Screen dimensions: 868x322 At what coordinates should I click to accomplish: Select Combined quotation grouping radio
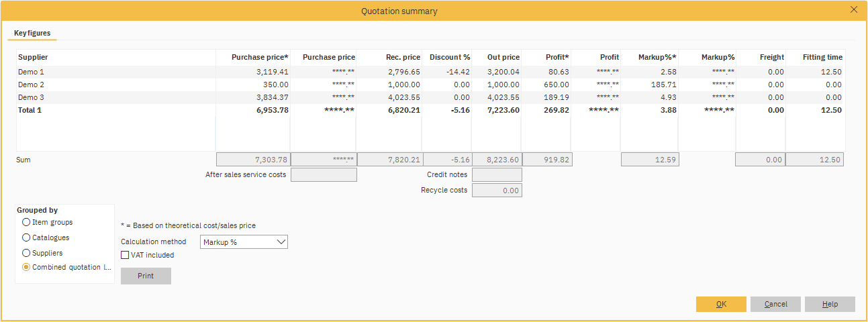(26, 267)
